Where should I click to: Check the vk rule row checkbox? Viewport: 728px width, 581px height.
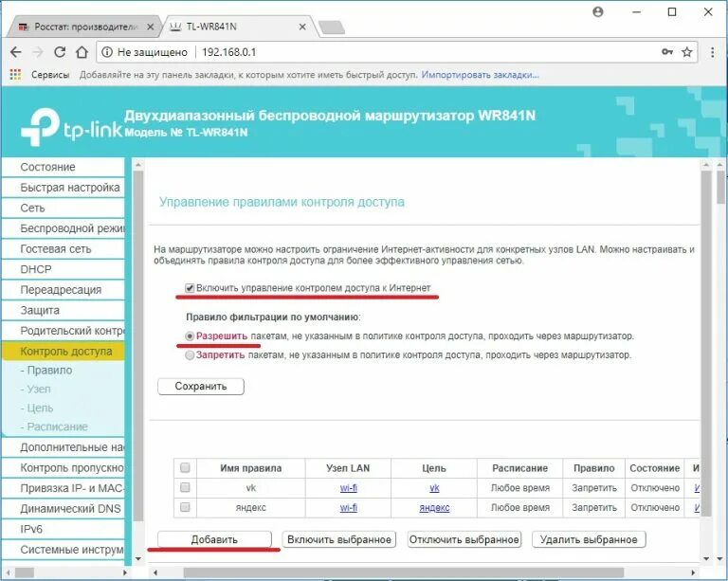click(x=185, y=487)
